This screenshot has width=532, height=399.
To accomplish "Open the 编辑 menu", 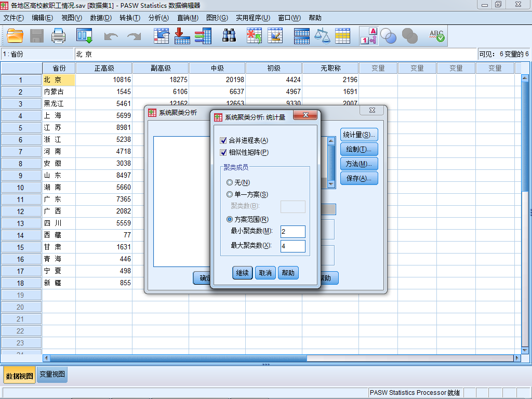I will (43, 18).
